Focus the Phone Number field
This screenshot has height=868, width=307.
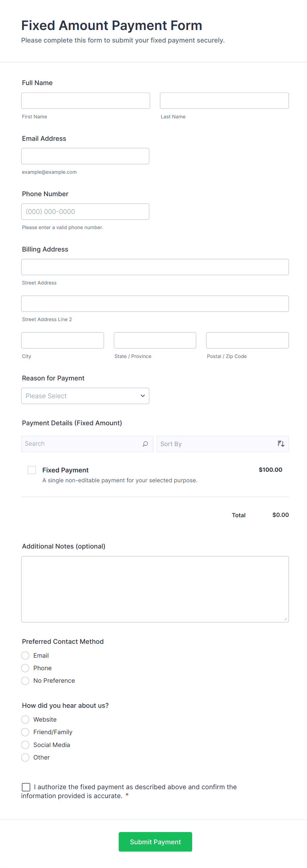85,212
